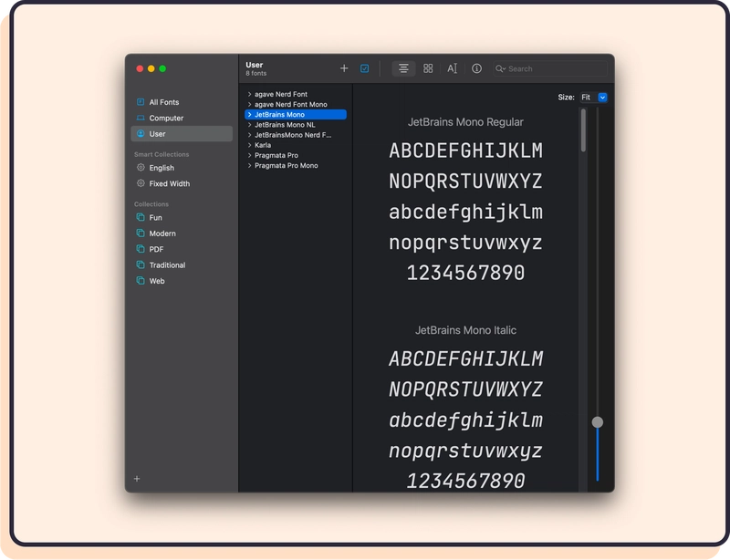
Task: Open the PDF collection
Action: coord(182,249)
